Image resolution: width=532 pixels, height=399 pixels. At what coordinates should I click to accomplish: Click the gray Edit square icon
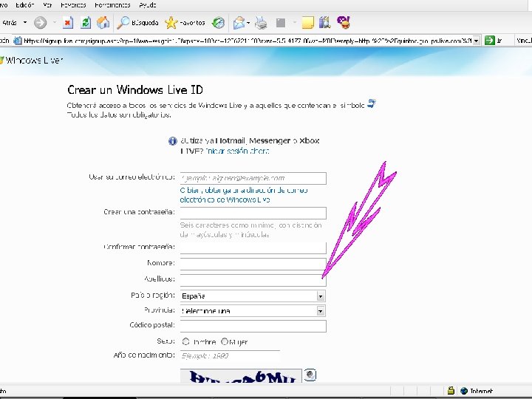[x=281, y=23]
